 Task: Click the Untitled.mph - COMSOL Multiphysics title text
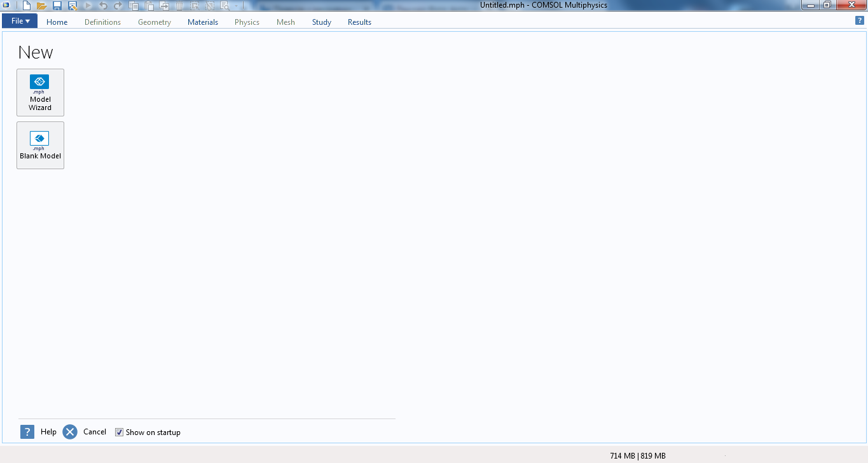coord(544,5)
